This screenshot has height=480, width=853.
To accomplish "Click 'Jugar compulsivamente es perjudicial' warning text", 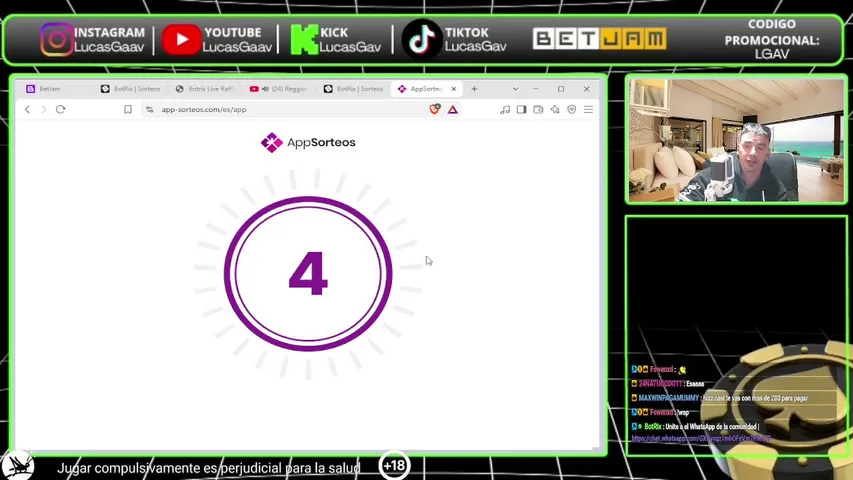I will pos(209,468).
